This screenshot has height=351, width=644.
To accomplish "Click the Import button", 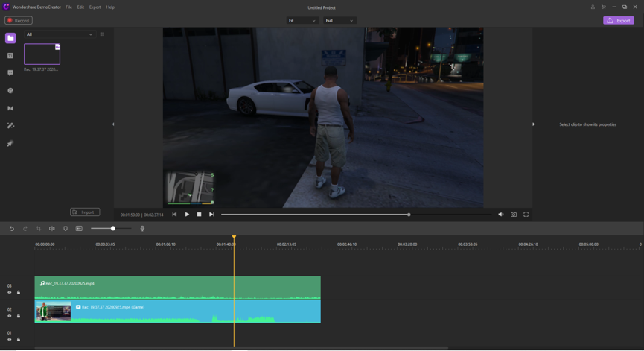I will point(85,212).
